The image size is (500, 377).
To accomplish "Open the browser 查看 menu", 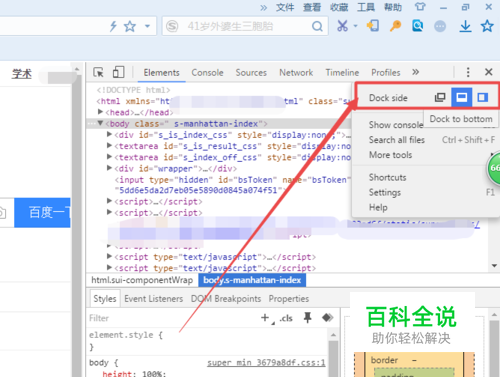I will pyautogui.click(x=312, y=7).
